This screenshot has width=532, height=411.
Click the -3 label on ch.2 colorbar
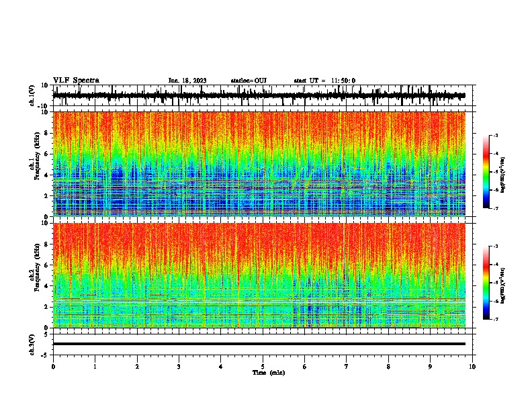[496, 246]
